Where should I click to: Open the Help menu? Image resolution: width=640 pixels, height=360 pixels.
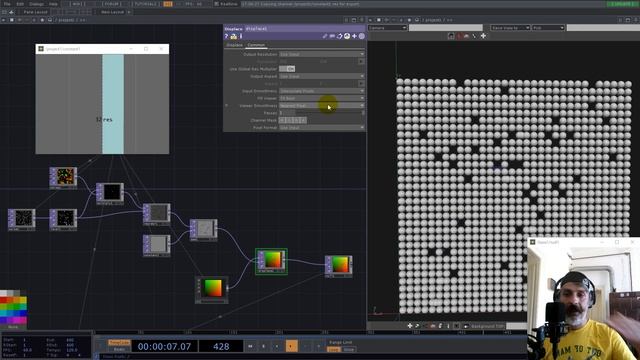pyautogui.click(x=53, y=4)
